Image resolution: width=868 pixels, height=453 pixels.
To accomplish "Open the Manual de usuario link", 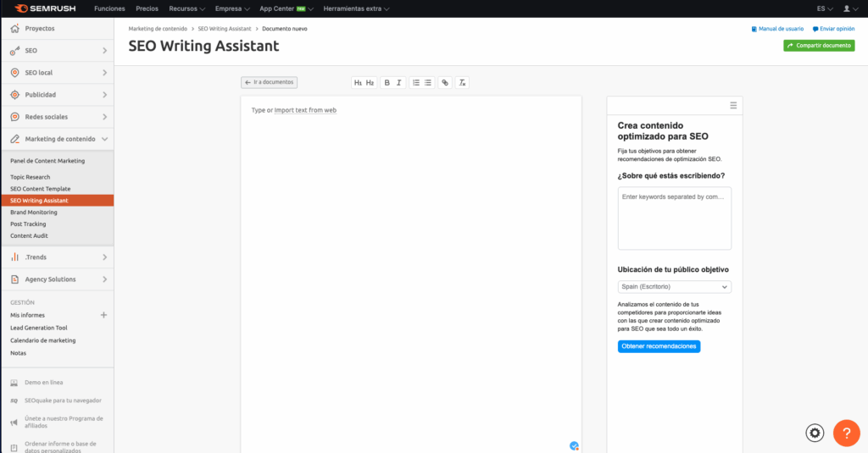I will 777,29.
